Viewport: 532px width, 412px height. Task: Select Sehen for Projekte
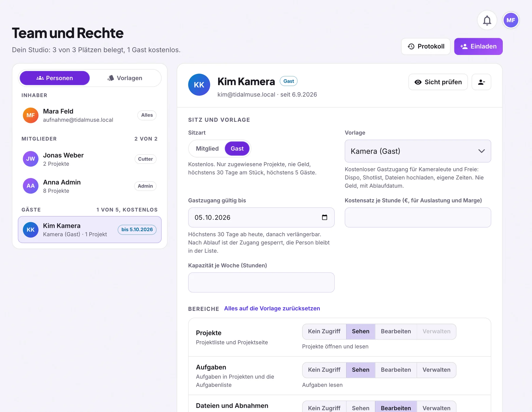point(361,332)
